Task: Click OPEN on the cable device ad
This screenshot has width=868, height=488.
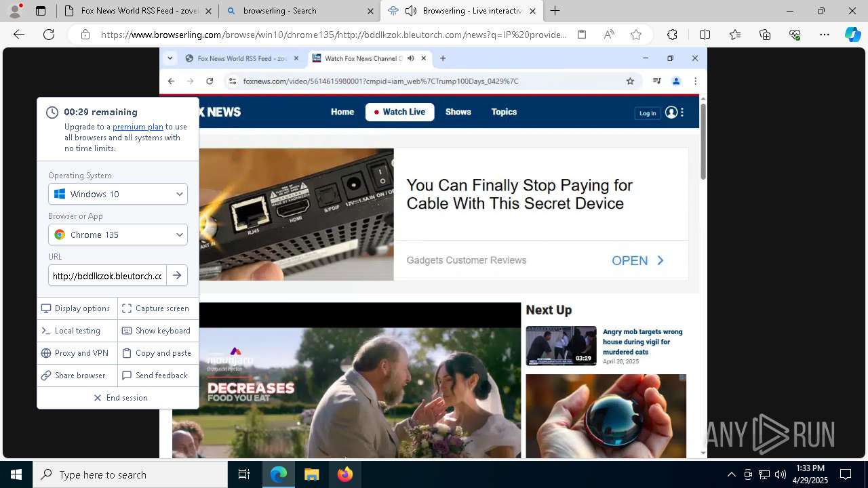Action: click(x=638, y=260)
